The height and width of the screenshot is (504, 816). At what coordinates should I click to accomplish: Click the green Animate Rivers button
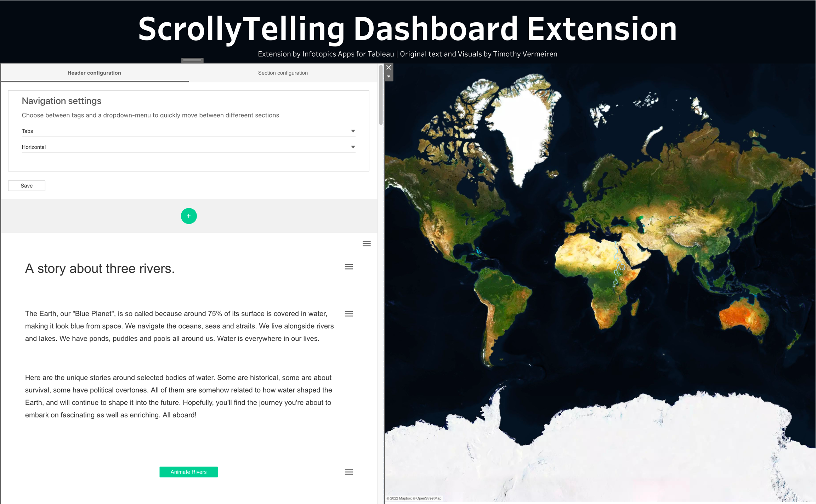pyautogui.click(x=188, y=472)
